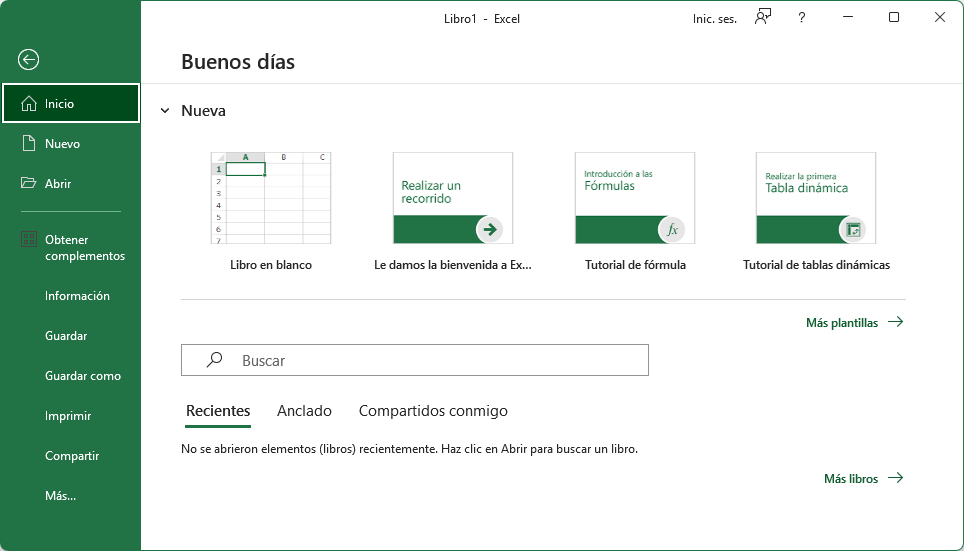Open the Realizar un recorrido template

[x=453, y=198]
